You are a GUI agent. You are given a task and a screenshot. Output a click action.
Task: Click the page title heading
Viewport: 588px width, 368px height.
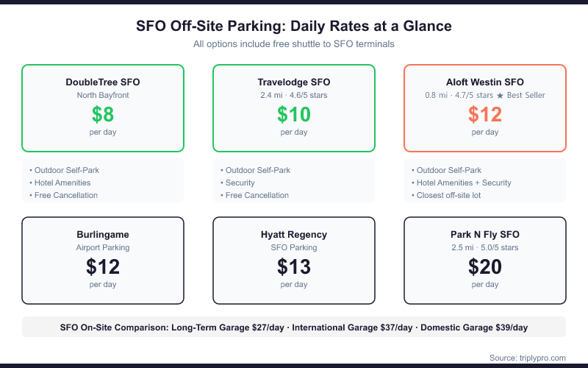click(x=294, y=26)
